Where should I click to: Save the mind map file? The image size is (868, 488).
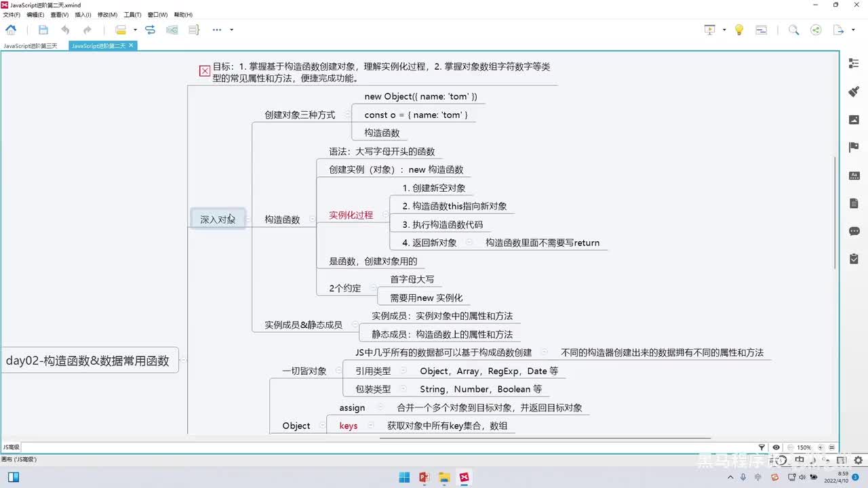point(43,30)
